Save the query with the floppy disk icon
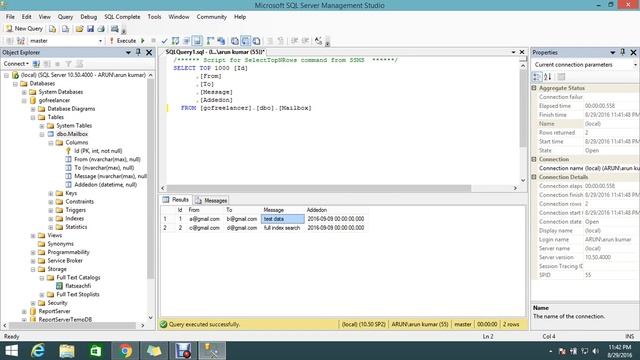The image size is (640, 360). [x=90, y=29]
